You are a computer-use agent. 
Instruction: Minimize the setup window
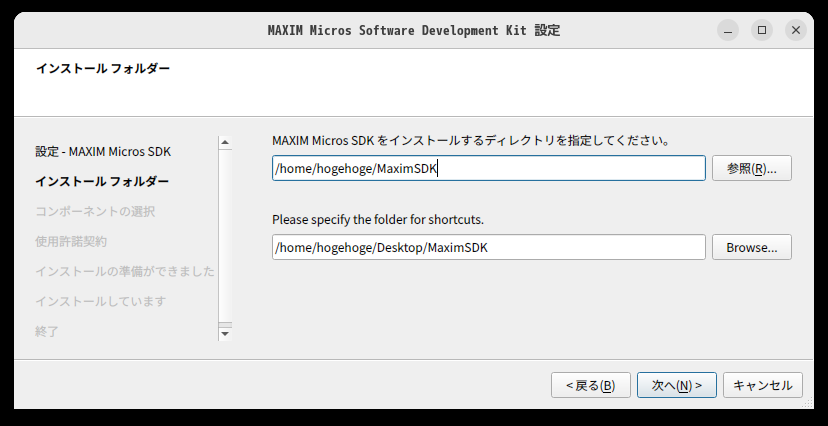[x=728, y=30]
